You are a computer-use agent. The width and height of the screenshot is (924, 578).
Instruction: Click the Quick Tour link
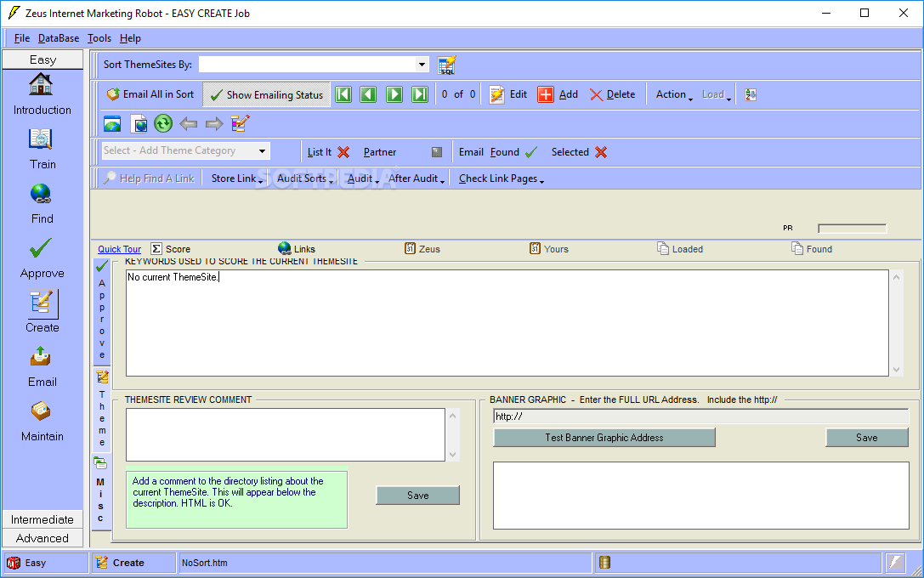click(x=119, y=249)
